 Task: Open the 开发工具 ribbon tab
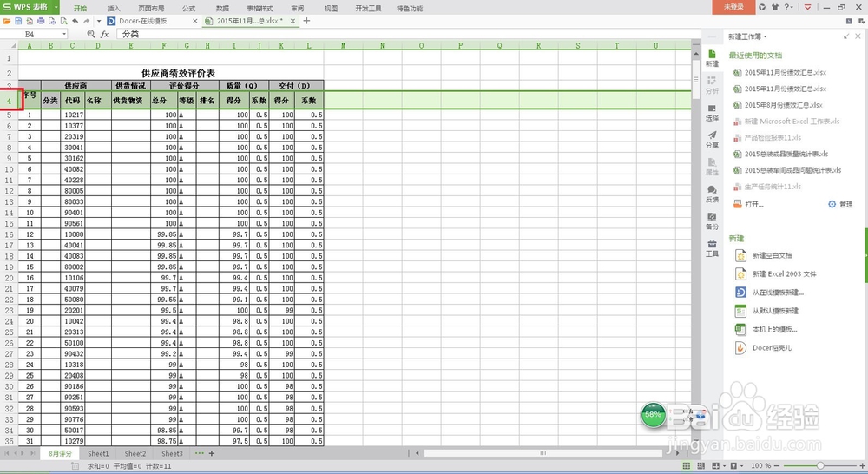coord(369,9)
